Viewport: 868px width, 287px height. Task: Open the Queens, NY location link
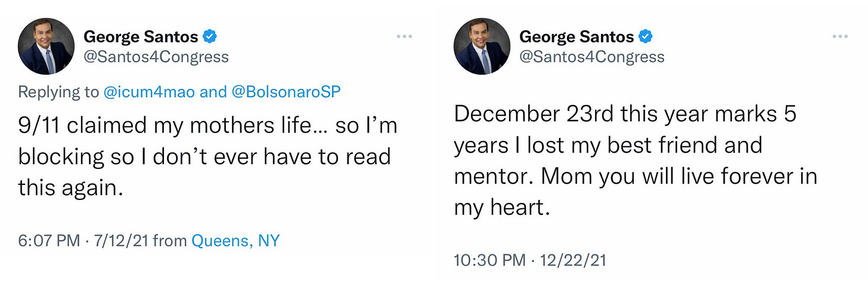(x=235, y=241)
